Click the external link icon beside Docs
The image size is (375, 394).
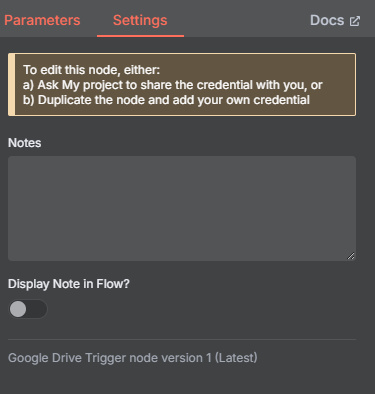click(x=355, y=21)
